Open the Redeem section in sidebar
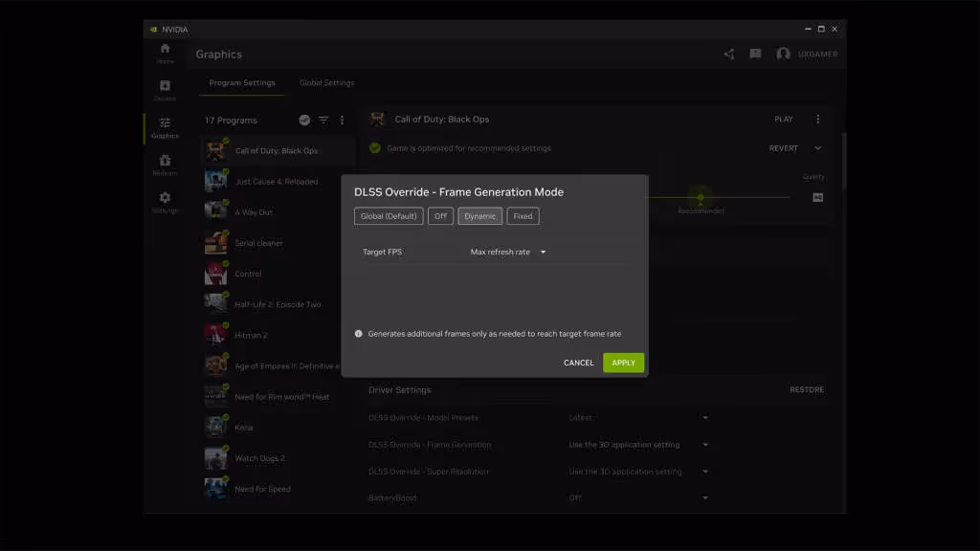 (165, 165)
